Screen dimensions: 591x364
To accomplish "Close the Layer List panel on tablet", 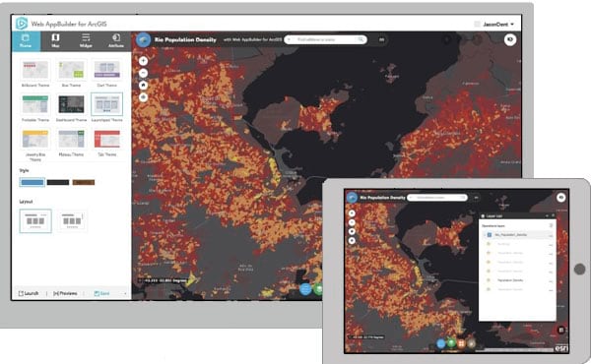I will pos(553,215).
